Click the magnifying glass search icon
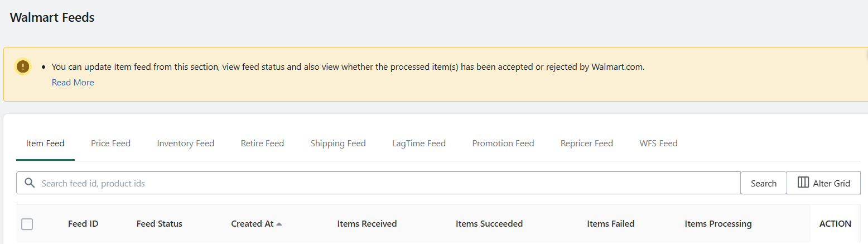The image size is (868, 244). click(30, 183)
